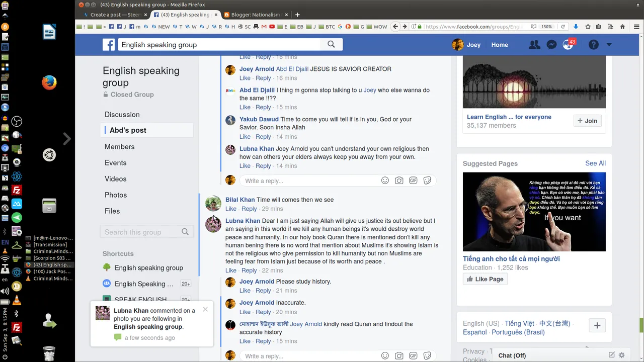Add sticker in reply box under Lubna's first comment

coord(427,180)
